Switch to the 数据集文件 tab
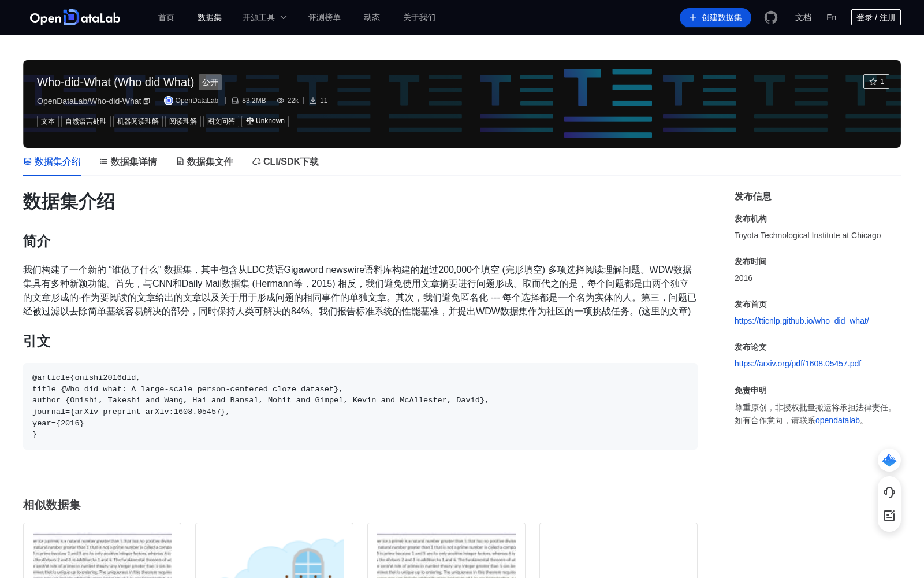 204,162
